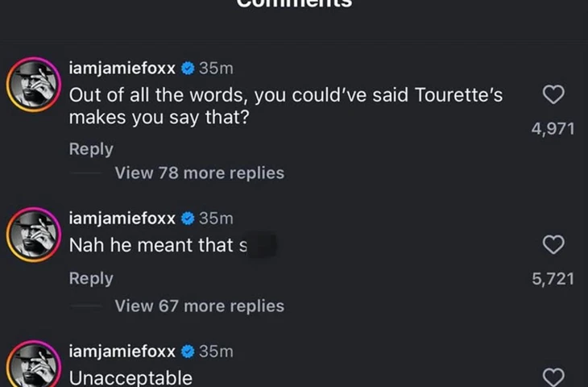Open the iamjamiefoxx username above "Nah he meant that"
Image resolution: width=588 pixels, height=387 pixels.
coord(122,218)
